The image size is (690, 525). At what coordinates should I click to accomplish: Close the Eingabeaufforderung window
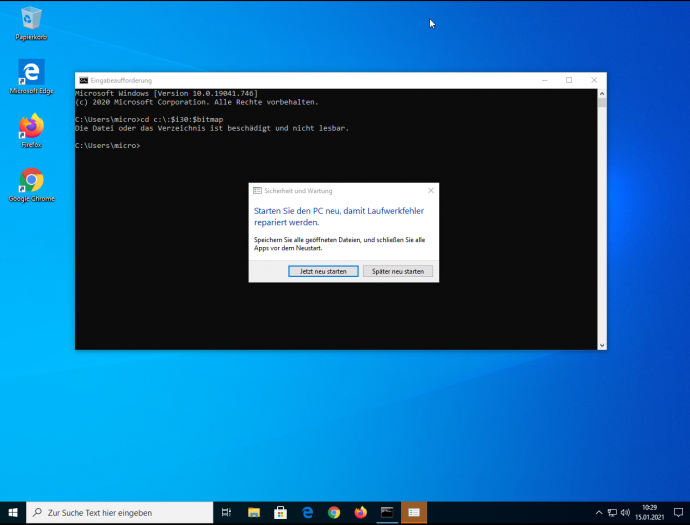[594, 80]
